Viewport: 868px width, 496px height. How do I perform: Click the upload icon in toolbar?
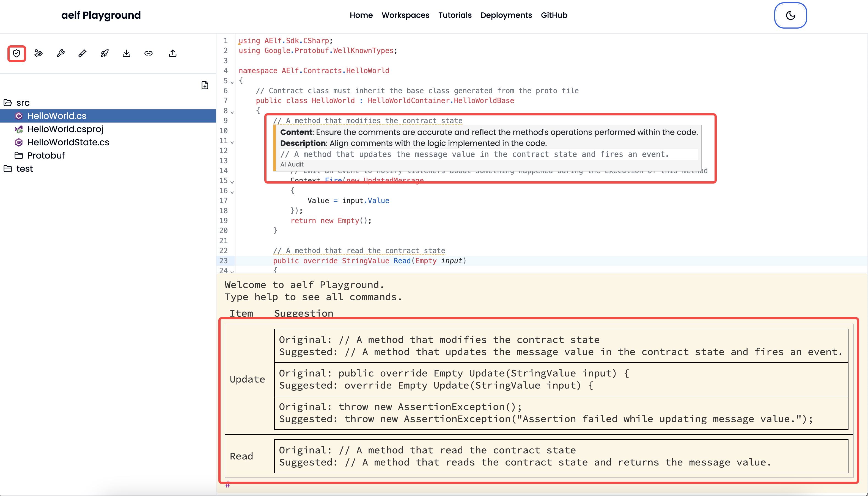pos(173,54)
